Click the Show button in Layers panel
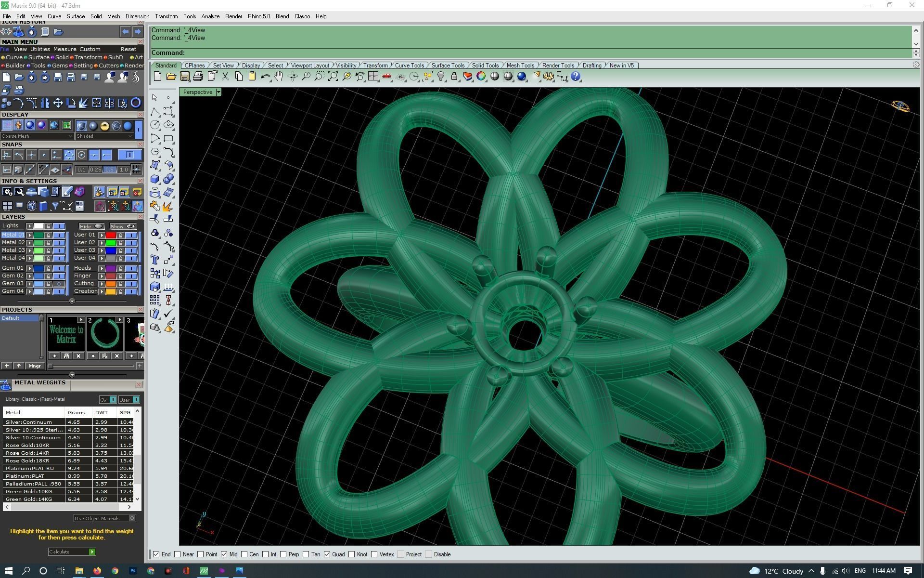Viewport: 924px width, 578px height. (123, 226)
